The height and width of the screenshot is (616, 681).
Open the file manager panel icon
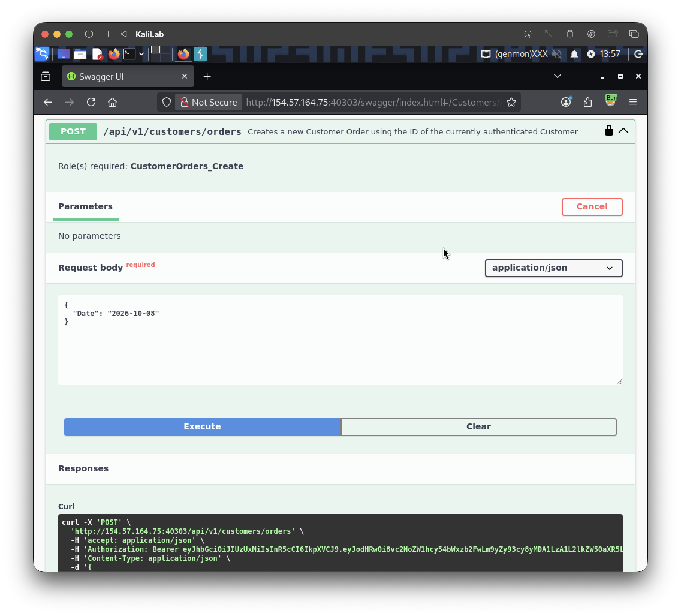[x=80, y=54]
